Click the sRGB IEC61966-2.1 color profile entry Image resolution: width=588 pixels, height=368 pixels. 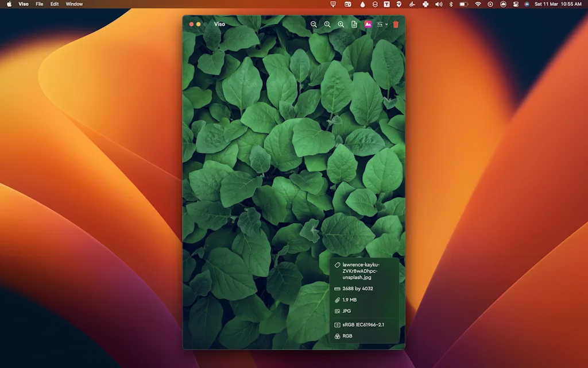pos(363,325)
